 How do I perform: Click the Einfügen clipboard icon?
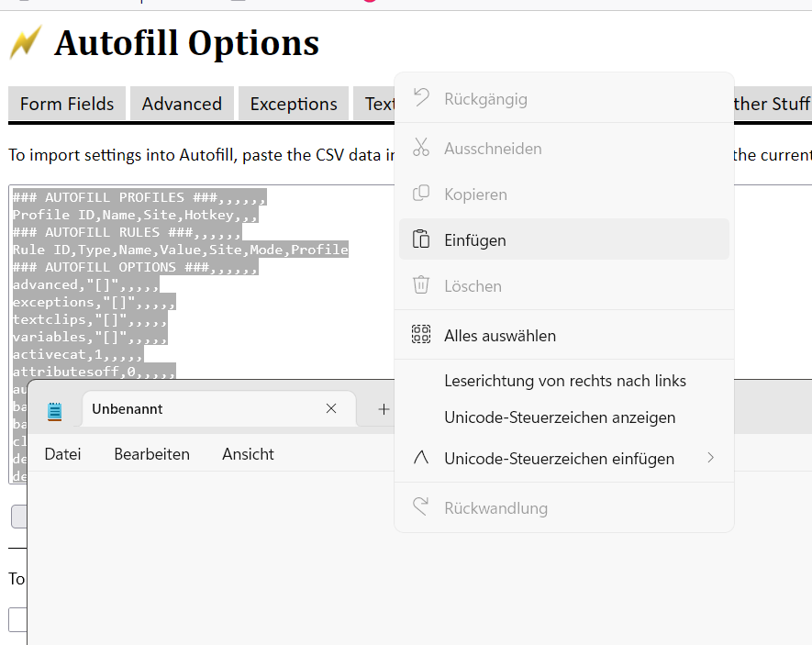click(x=421, y=239)
